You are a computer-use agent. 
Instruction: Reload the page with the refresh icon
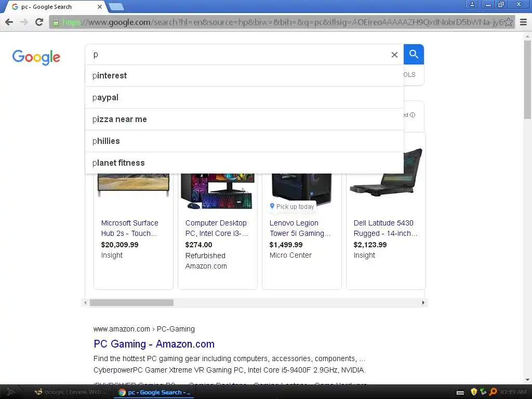(39, 22)
